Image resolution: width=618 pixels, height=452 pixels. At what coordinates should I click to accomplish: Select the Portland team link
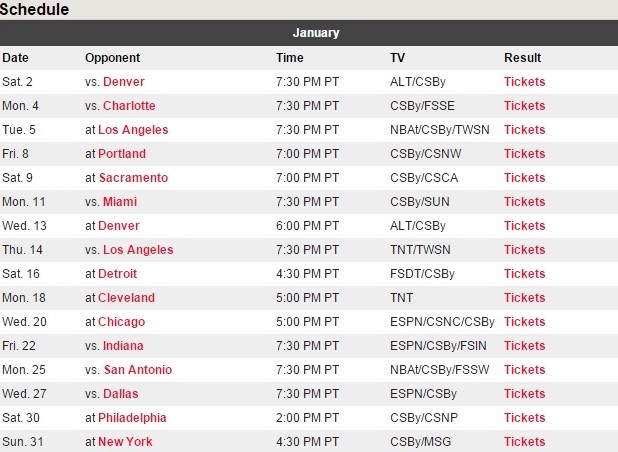click(122, 154)
